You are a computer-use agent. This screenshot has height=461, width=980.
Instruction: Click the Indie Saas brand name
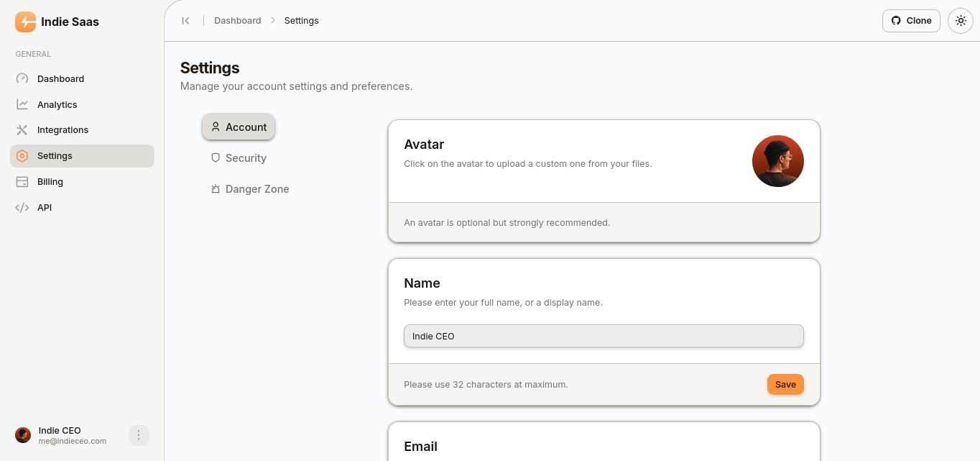pyautogui.click(x=70, y=22)
